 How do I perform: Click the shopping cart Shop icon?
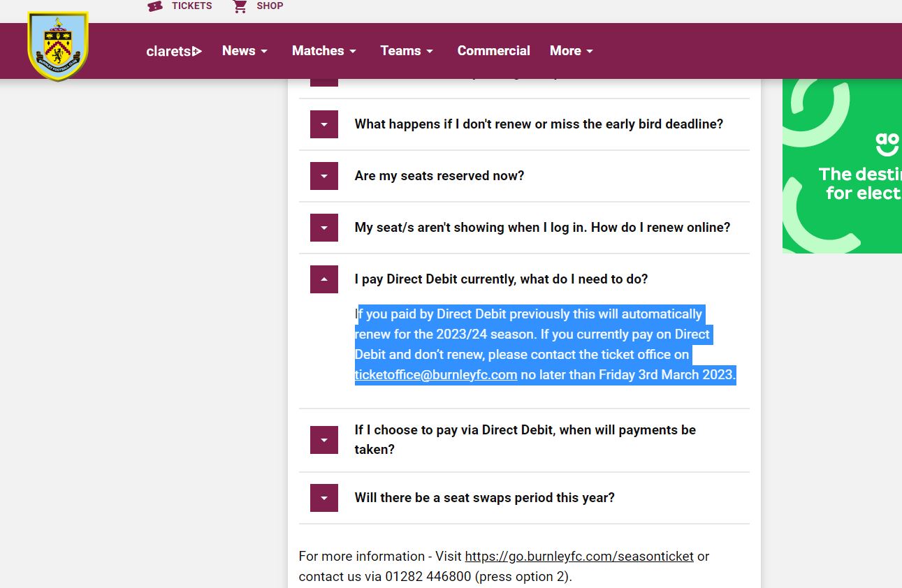[240, 6]
